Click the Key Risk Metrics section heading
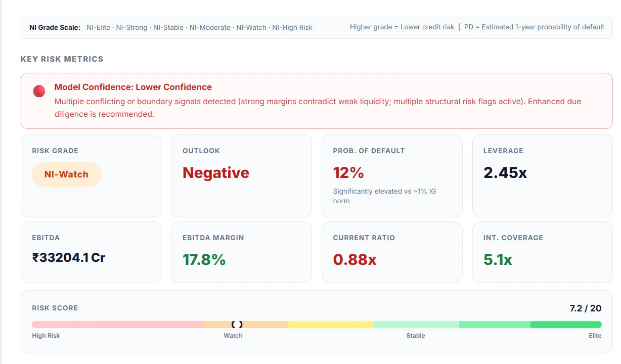 point(62,59)
